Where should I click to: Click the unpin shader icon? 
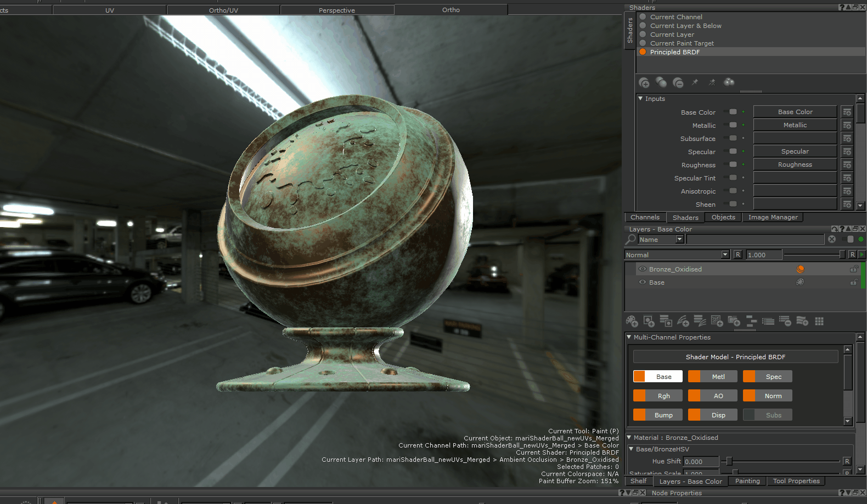click(712, 82)
